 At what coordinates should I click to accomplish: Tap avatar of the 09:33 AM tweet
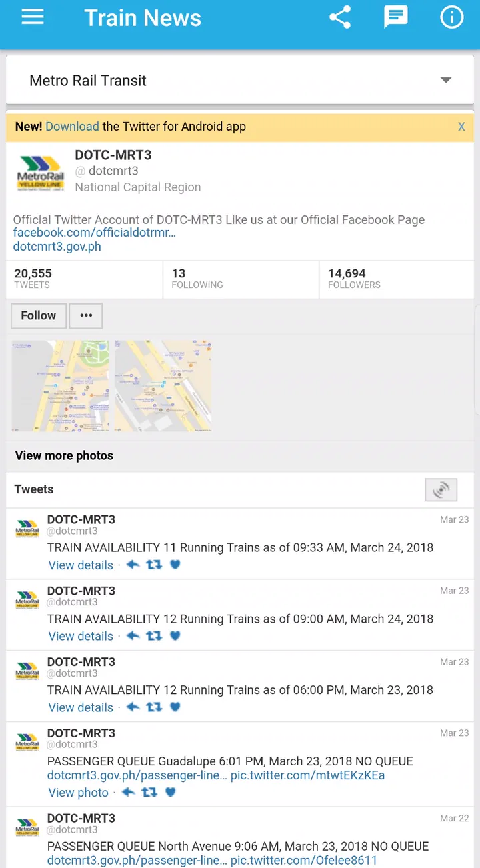pyautogui.click(x=27, y=529)
